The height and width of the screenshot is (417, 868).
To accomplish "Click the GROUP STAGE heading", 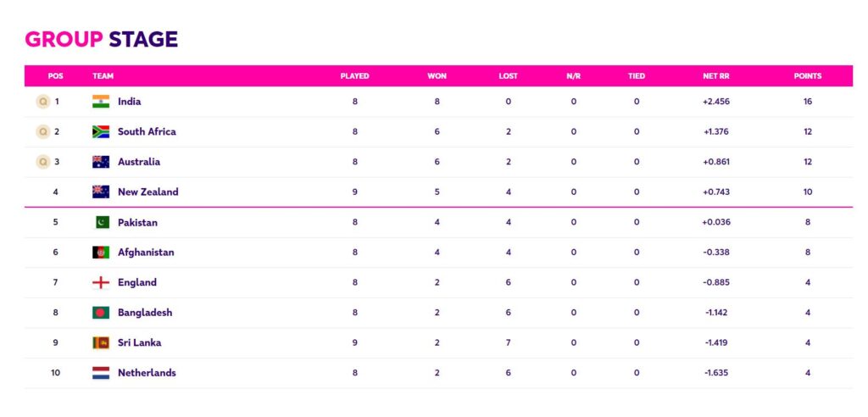I will pos(101,39).
